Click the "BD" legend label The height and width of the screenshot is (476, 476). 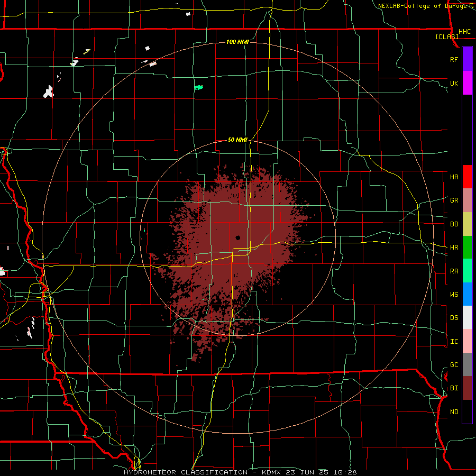point(454,224)
